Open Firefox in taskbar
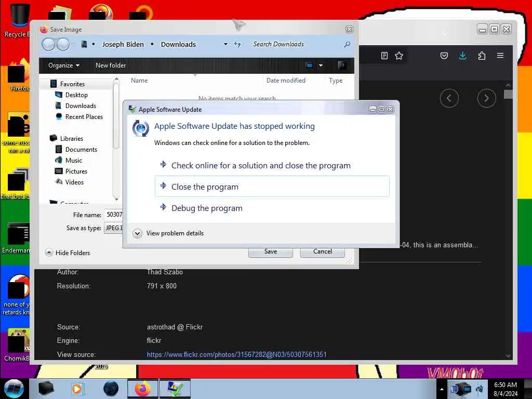The image size is (532, 399). point(143,389)
